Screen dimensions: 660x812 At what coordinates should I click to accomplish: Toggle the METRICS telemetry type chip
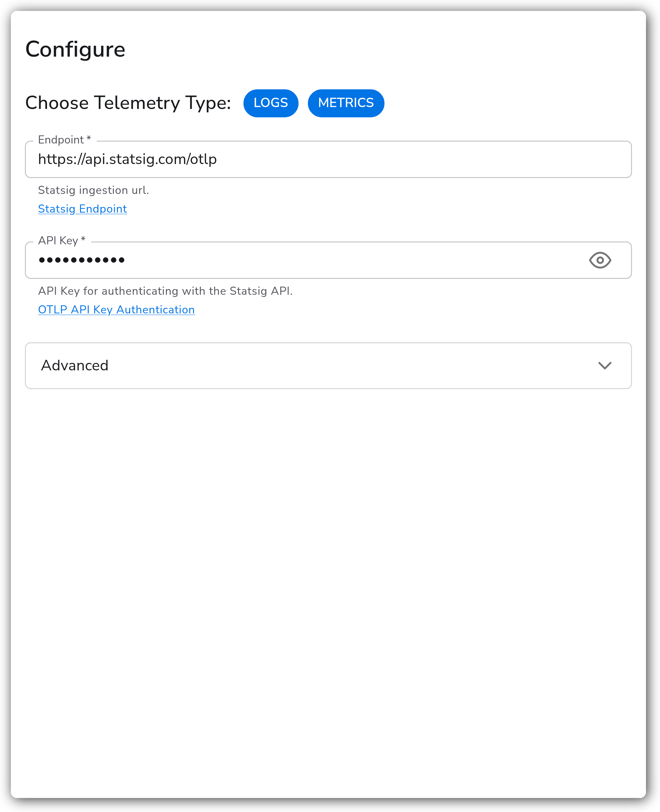346,103
